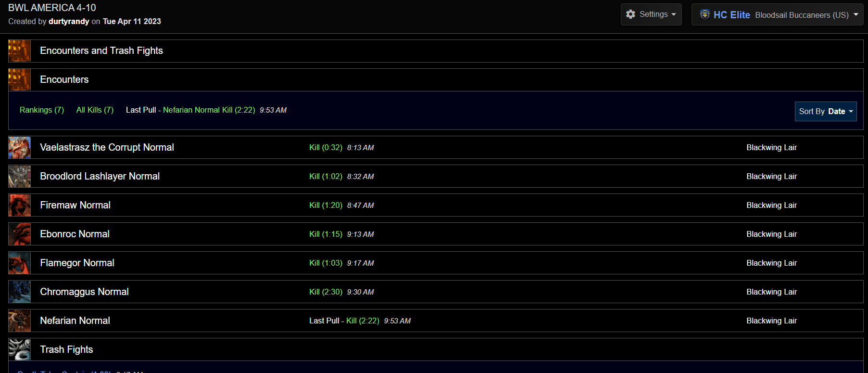Click the Vaelastrasz the Corrupt boss icon
Image resolution: width=868 pixels, height=373 pixels.
click(19, 147)
